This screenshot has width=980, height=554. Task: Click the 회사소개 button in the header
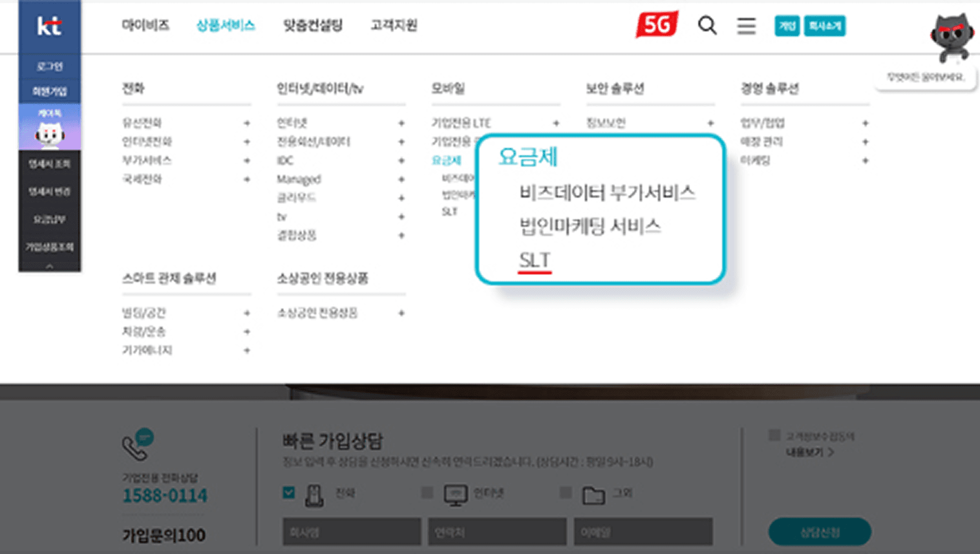[x=825, y=26]
